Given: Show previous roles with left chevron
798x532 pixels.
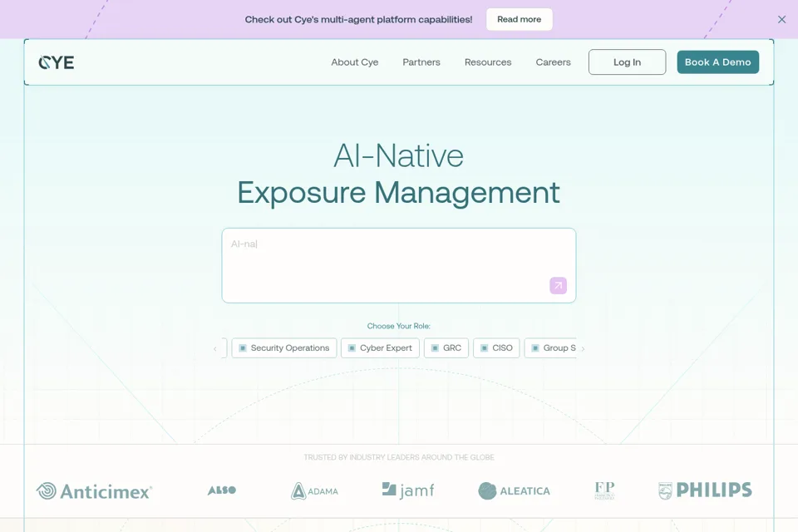Looking at the screenshot, I should pyautogui.click(x=215, y=349).
